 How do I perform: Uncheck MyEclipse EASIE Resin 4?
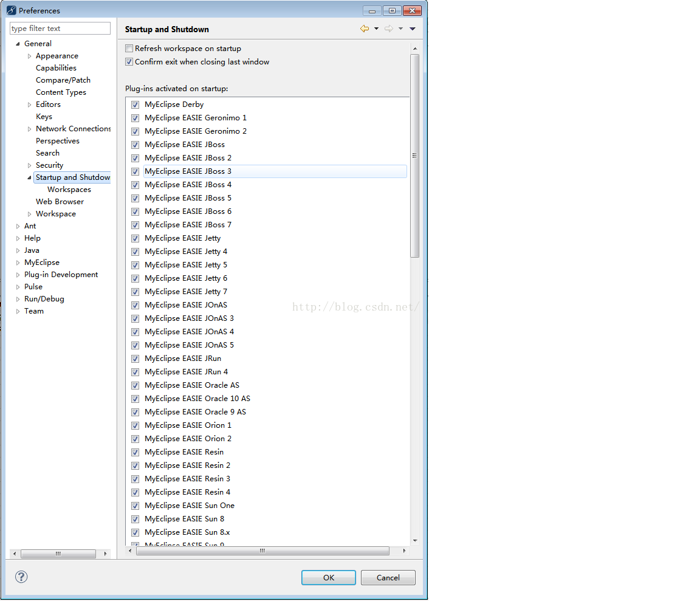136,492
